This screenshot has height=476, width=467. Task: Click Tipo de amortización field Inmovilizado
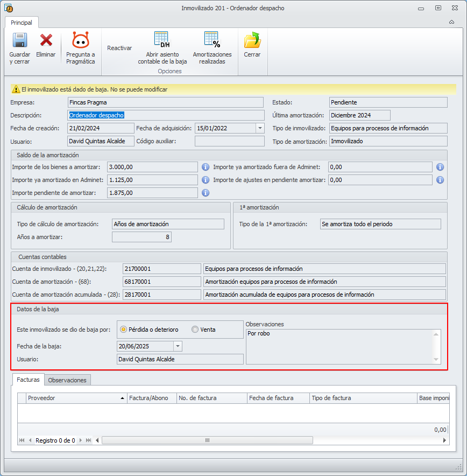pyautogui.click(x=388, y=141)
